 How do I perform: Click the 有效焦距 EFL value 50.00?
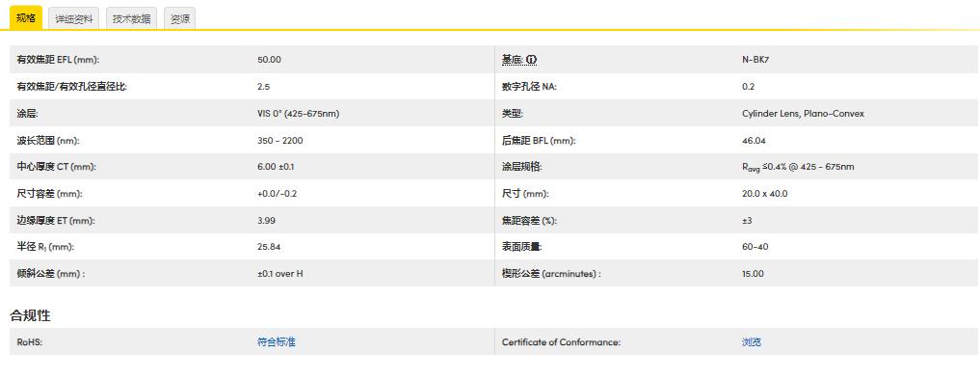pos(270,60)
